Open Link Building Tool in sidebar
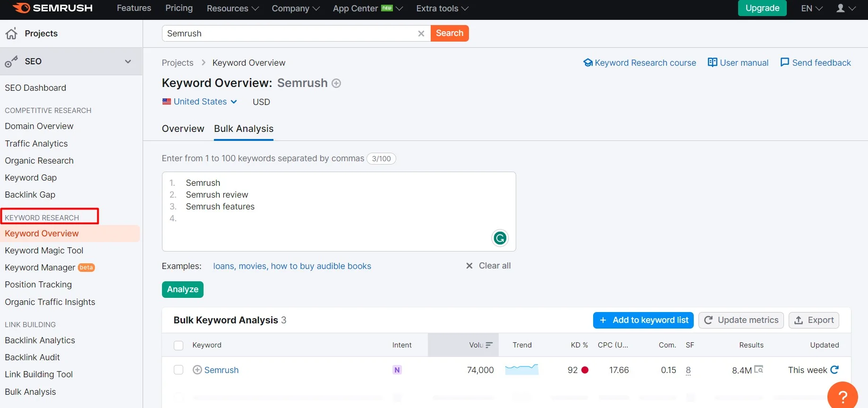Screen dimensions: 868x408 point(39,374)
